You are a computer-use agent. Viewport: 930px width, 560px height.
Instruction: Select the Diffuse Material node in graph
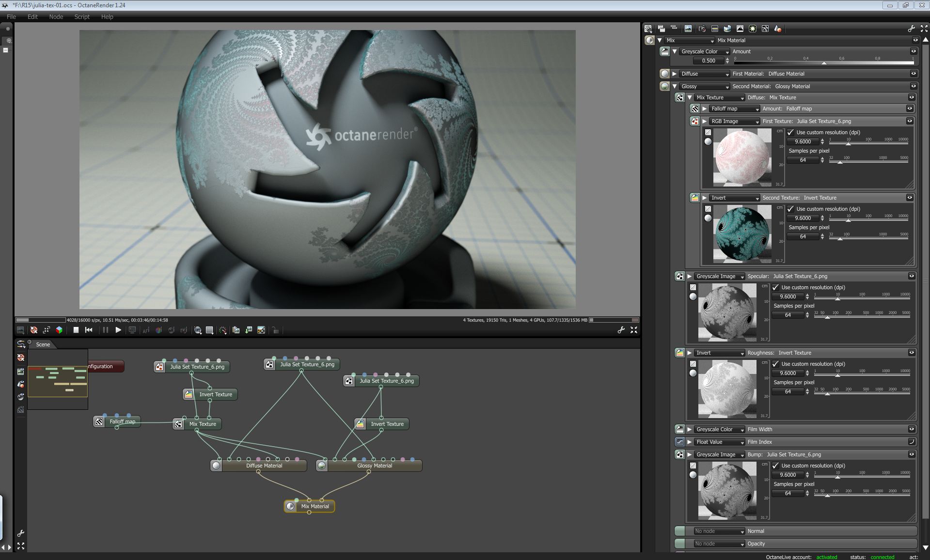[259, 466]
